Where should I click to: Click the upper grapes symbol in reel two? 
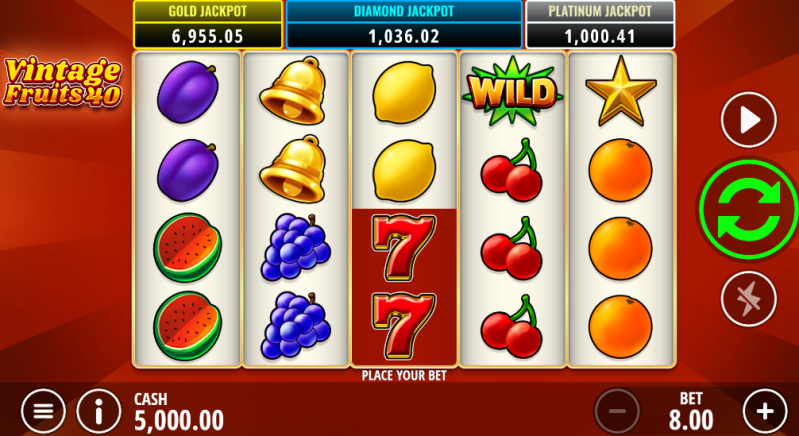[296, 247]
